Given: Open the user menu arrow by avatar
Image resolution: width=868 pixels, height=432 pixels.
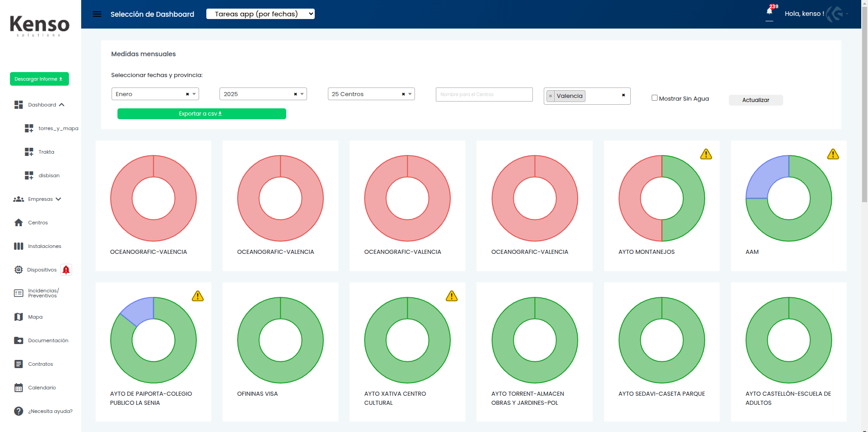Looking at the screenshot, I should [847, 14].
